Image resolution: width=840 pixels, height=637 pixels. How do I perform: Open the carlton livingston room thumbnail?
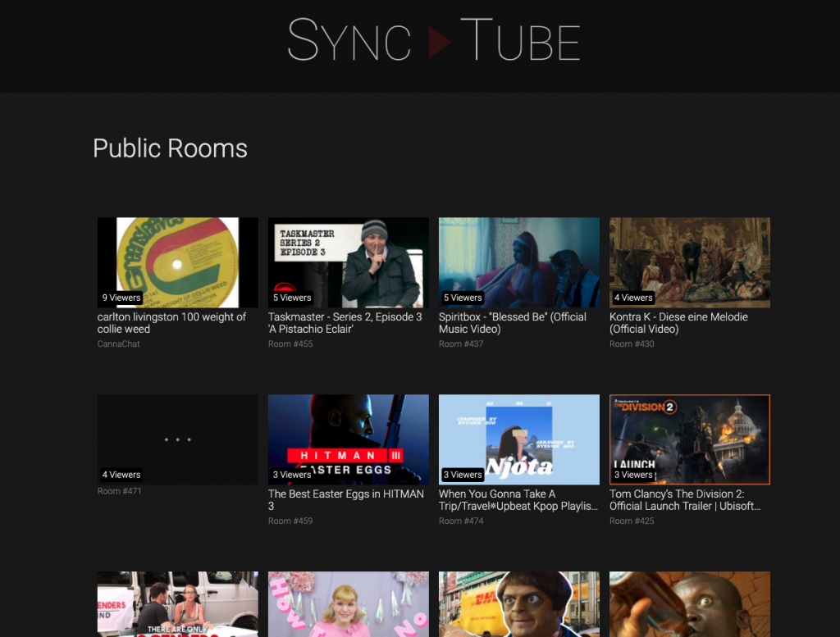177,262
